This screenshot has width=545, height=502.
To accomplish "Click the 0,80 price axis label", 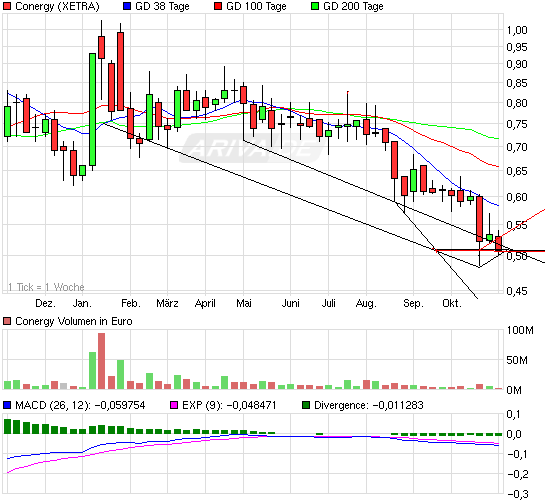I will coord(517,103).
